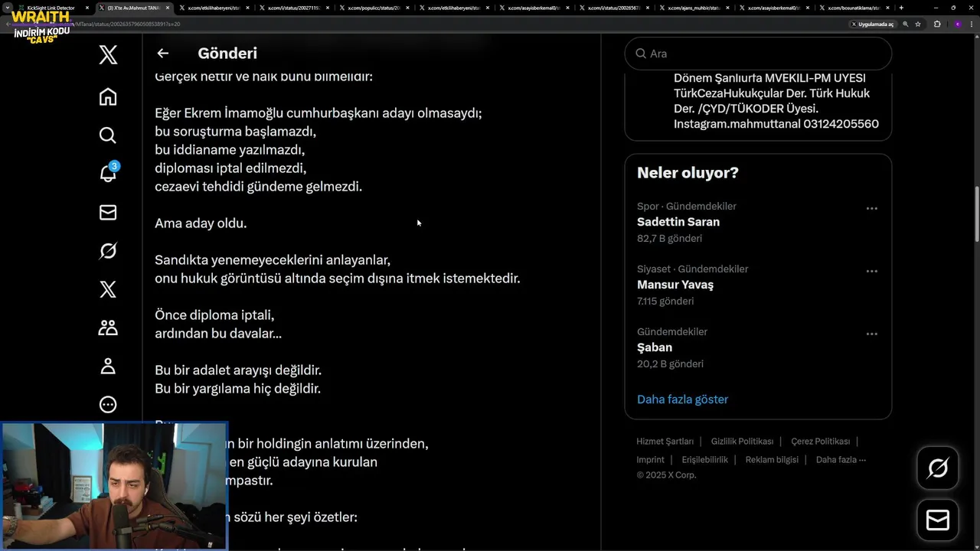Click back arrow next to Gönderi

[x=162, y=54]
